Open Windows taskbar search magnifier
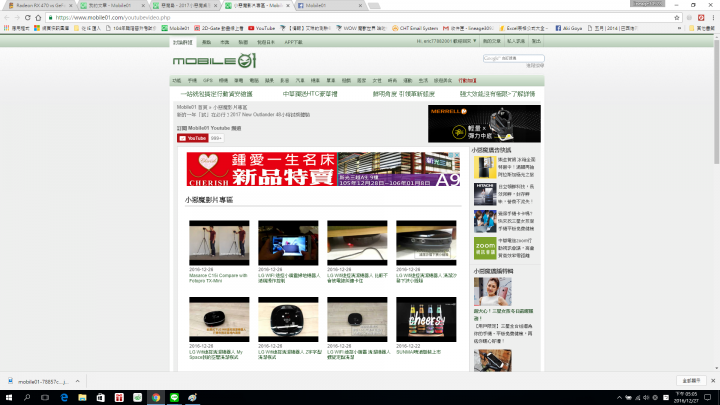Screen dimensions: 720x405 coord(27,397)
